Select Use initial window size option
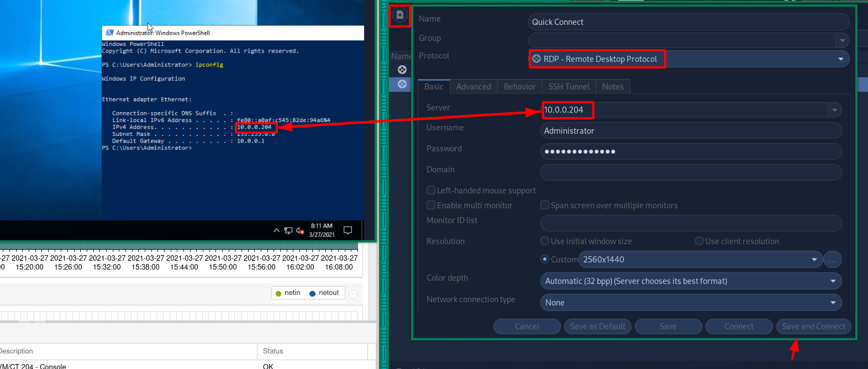 tap(545, 241)
